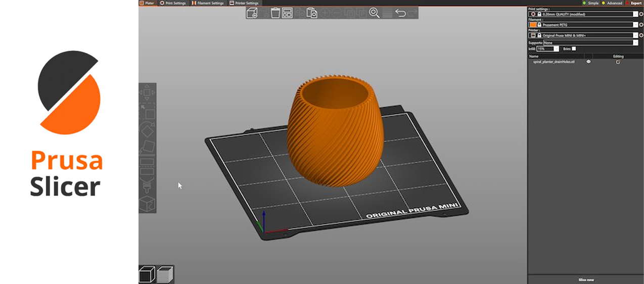The width and height of the screenshot is (644, 284).
Task: Select the Rotate gizmo in left toolbar
Action: (147, 129)
